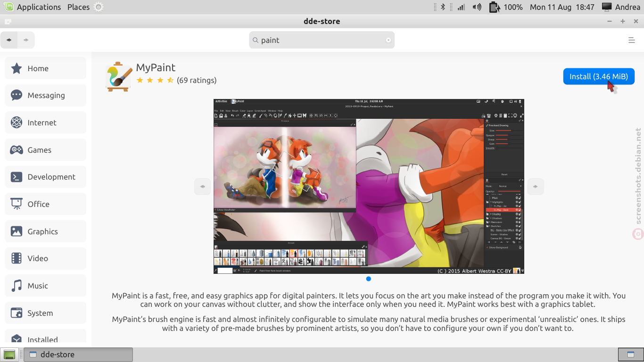Select the blue screenshot page indicator dot

369,279
